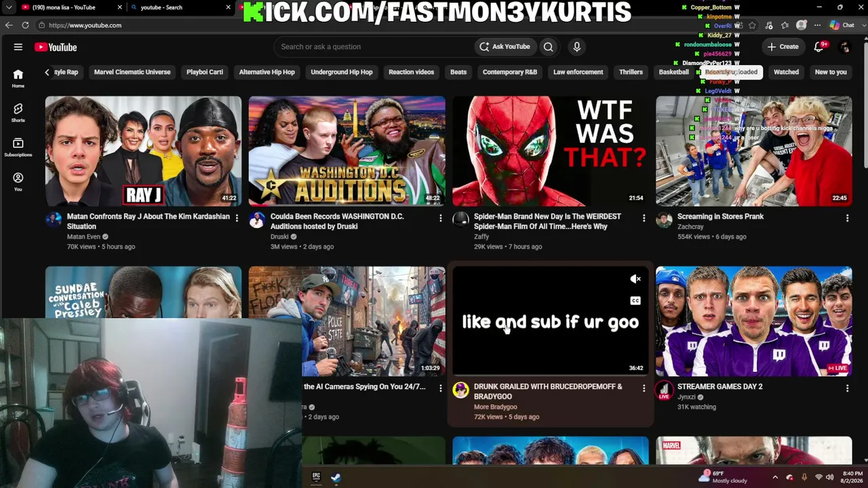Click the Create button
Image resolution: width=868 pixels, height=488 pixels.
[783, 47]
